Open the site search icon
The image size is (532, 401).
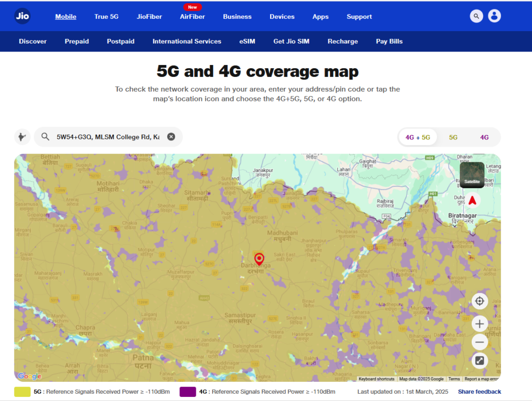476,16
